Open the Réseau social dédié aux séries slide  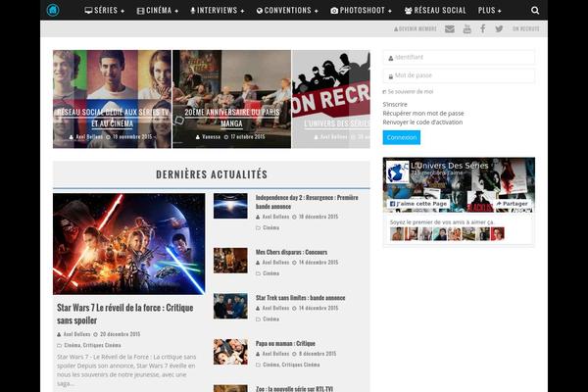point(112,99)
